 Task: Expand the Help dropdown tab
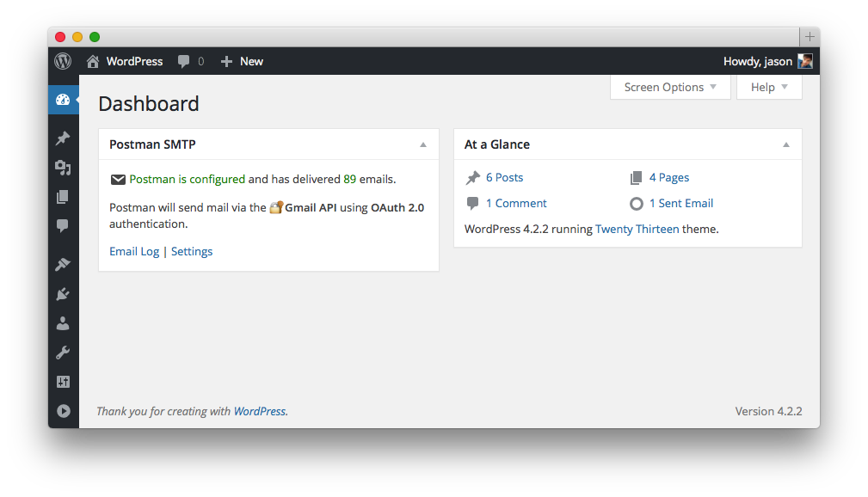[769, 87]
